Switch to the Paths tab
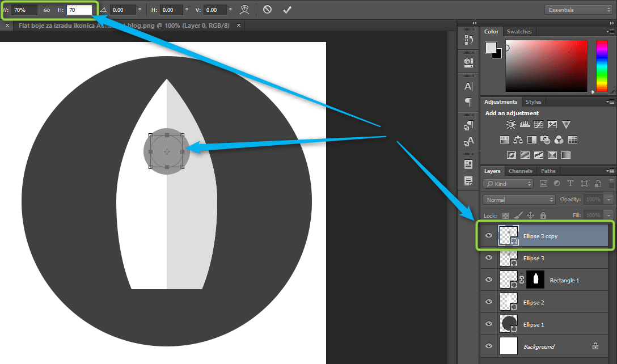617x364 pixels. tap(548, 171)
